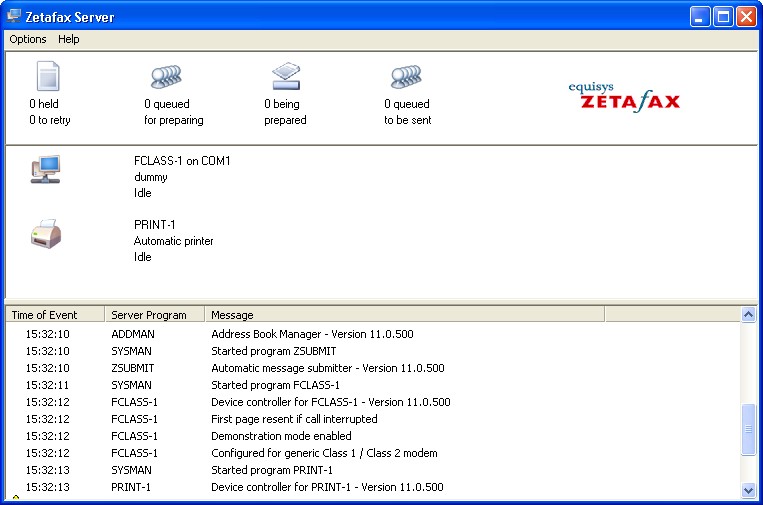The height and width of the screenshot is (505, 763).
Task: Click the Equisys Zetafax logo
Action: 623,97
